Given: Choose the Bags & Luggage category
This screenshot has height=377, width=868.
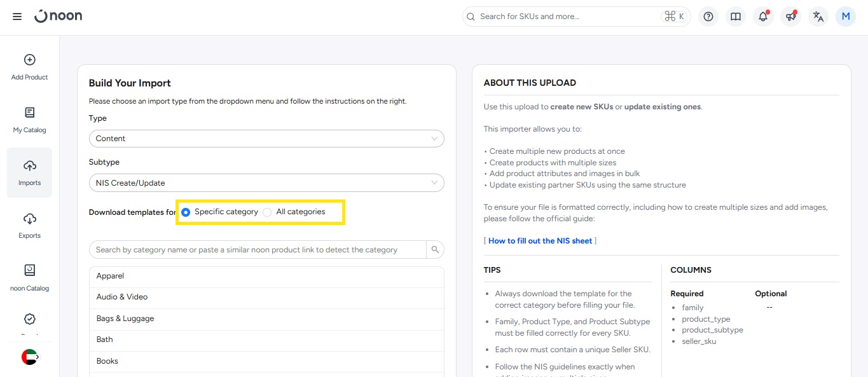Looking at the screenshot, I should [125, 319].
